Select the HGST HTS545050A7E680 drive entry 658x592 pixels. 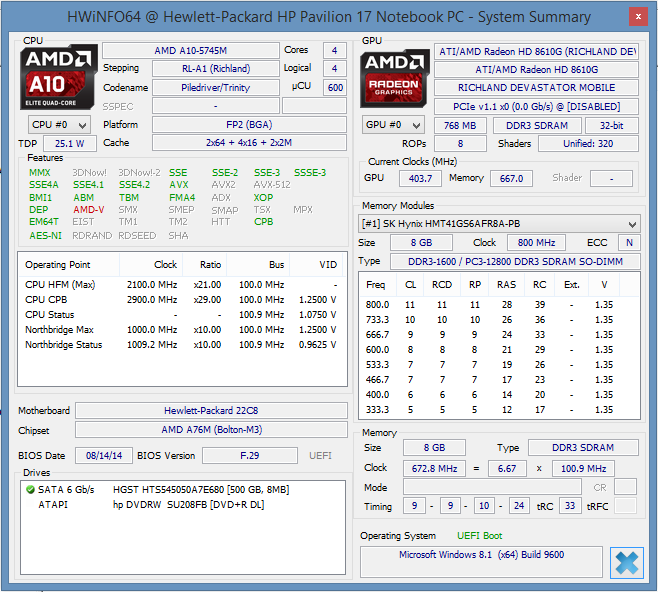tap(201, 490)
